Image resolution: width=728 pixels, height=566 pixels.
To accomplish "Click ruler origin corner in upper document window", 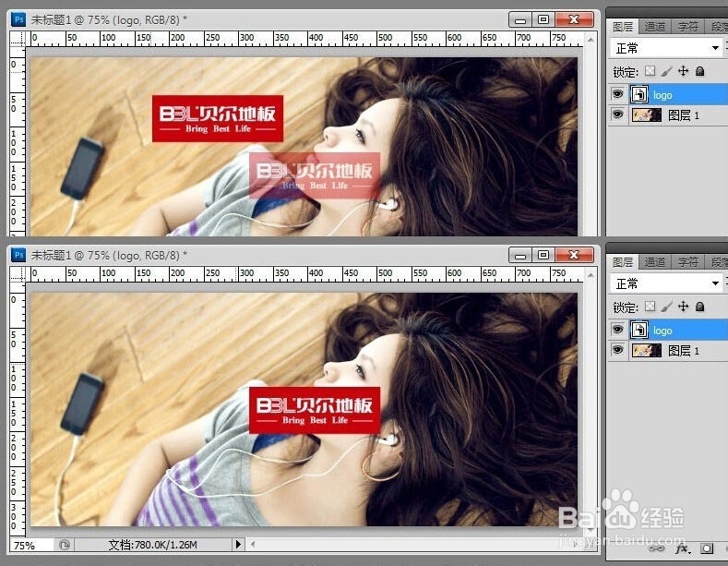I will [18, 38].
